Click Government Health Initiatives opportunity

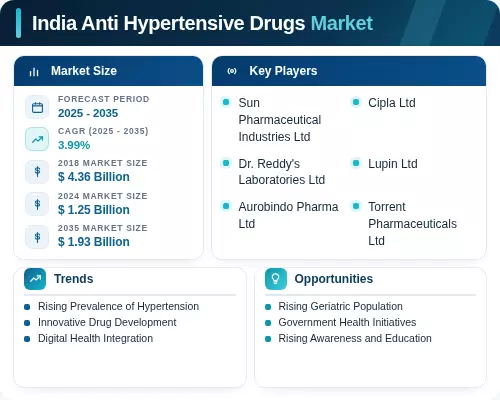pos(347,322)
